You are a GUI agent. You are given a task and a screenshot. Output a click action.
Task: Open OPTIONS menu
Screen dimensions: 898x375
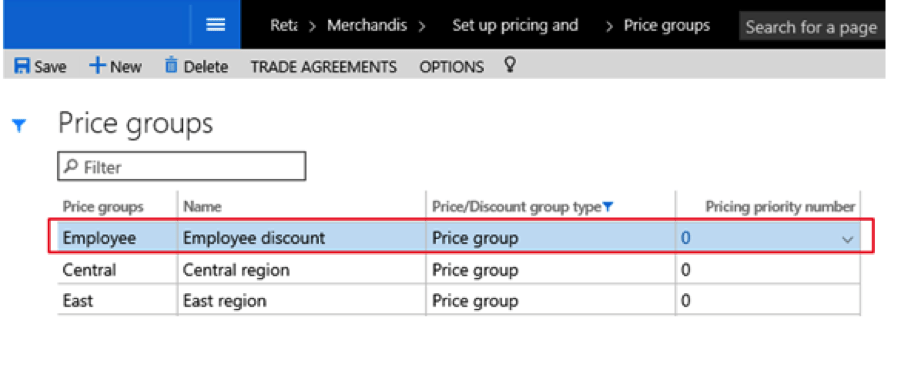tap(451, 67)
